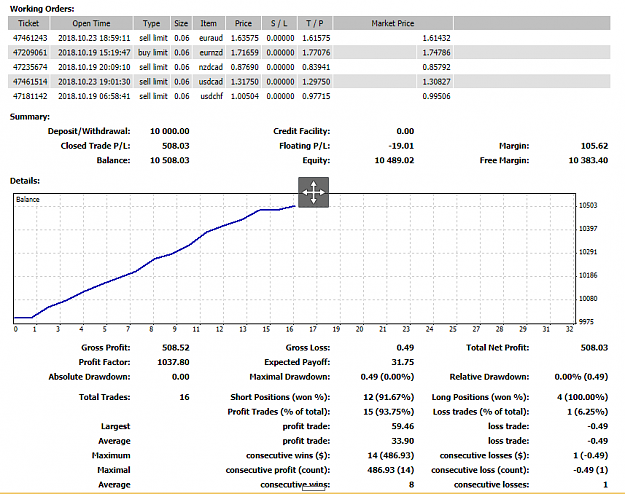Click average profit trade value 33.90
Screen dimensions: 625x494
(x=403, y=441)
